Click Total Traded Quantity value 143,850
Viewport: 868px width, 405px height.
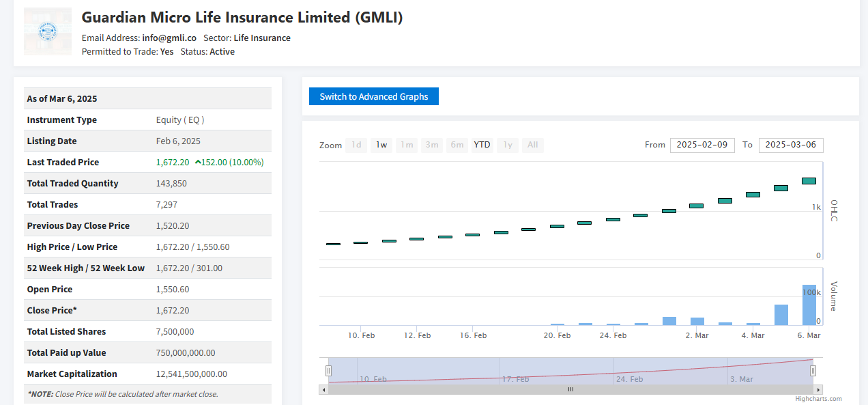pos(171,183)
